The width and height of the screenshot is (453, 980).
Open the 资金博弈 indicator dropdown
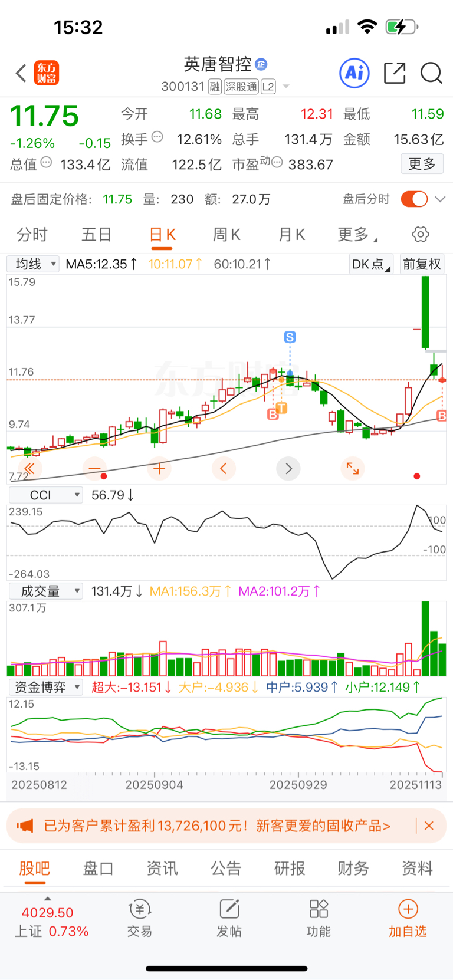pyautogui.click(x=45, y=687)
